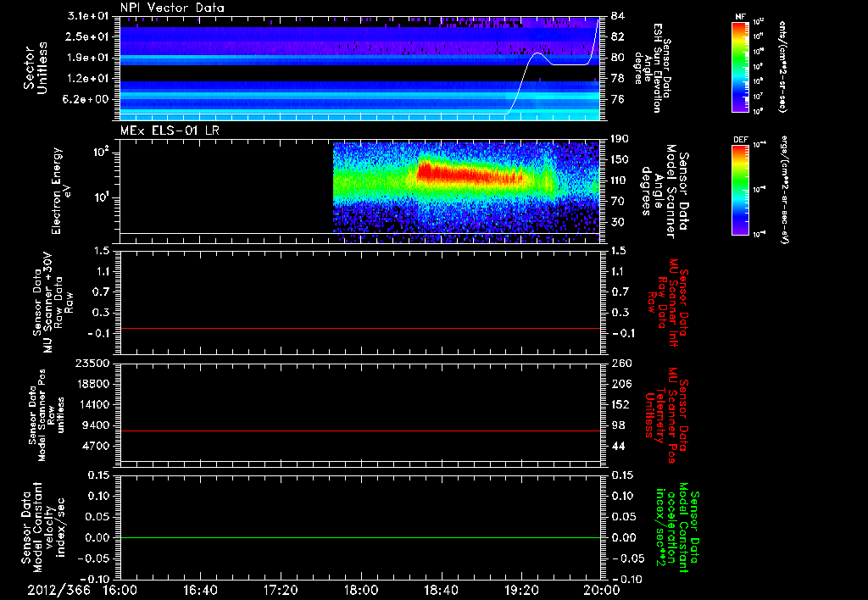The height and width of the screenshot is (600, 868).
Task: Click the red line in the scanner position panel
Action: click(360, 431)
